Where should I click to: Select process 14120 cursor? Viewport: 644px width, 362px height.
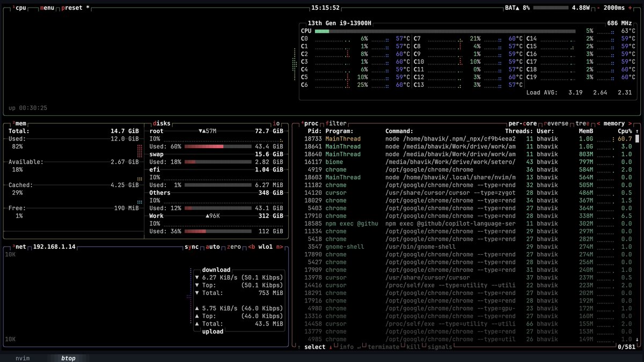click(465, 193)
